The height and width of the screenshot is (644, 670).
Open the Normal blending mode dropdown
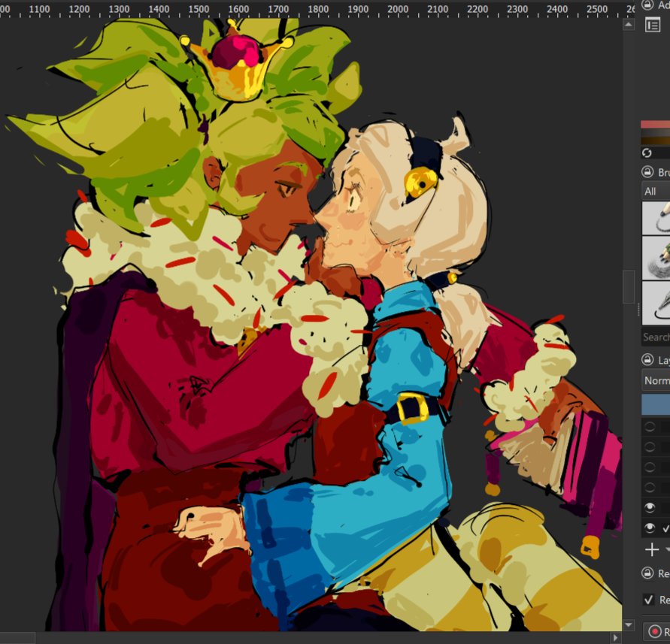click(x=656, y=380)
